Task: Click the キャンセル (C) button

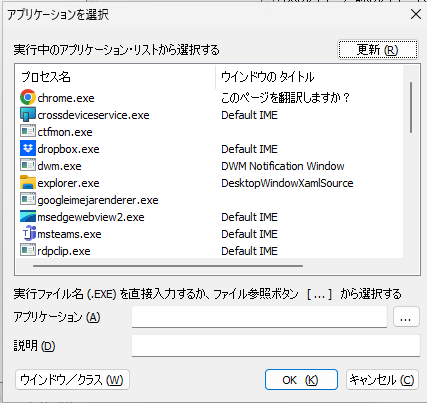Action: click(382, 380)
